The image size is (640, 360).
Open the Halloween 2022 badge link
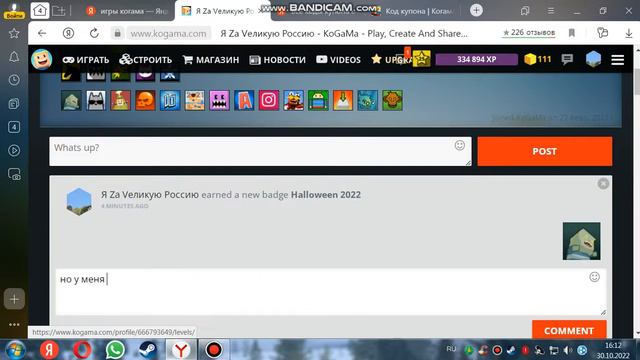tap(326, 195)
